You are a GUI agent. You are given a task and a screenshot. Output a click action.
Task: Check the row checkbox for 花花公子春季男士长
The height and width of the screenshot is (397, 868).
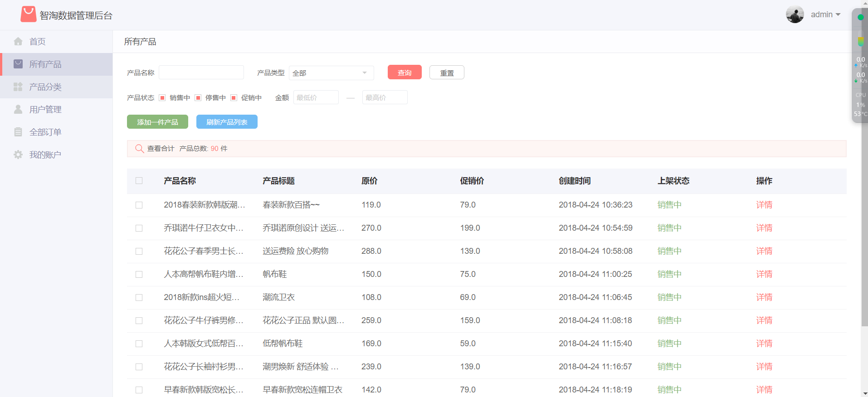pyautogui.click(x=139, y=251)
